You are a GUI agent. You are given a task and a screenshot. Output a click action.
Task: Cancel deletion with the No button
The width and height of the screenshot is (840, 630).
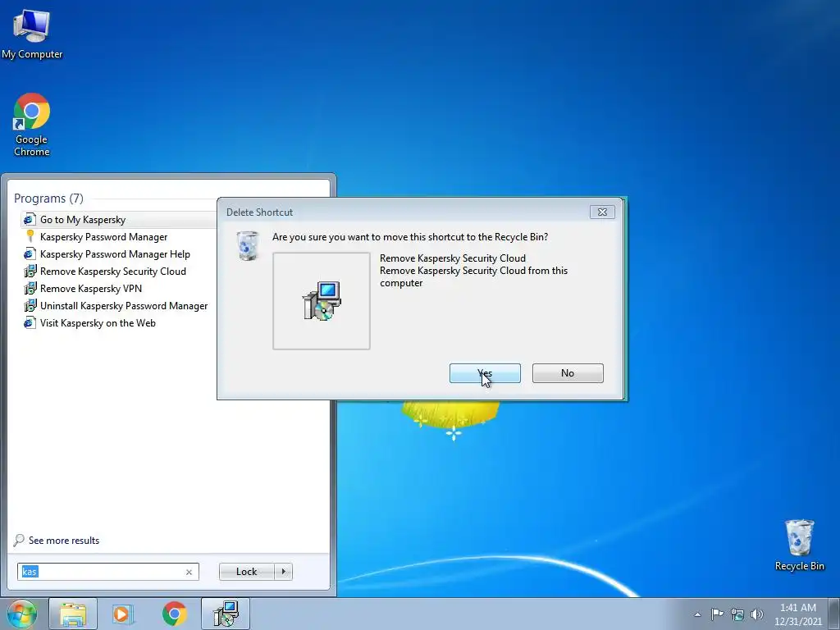(x=568, y=373)
